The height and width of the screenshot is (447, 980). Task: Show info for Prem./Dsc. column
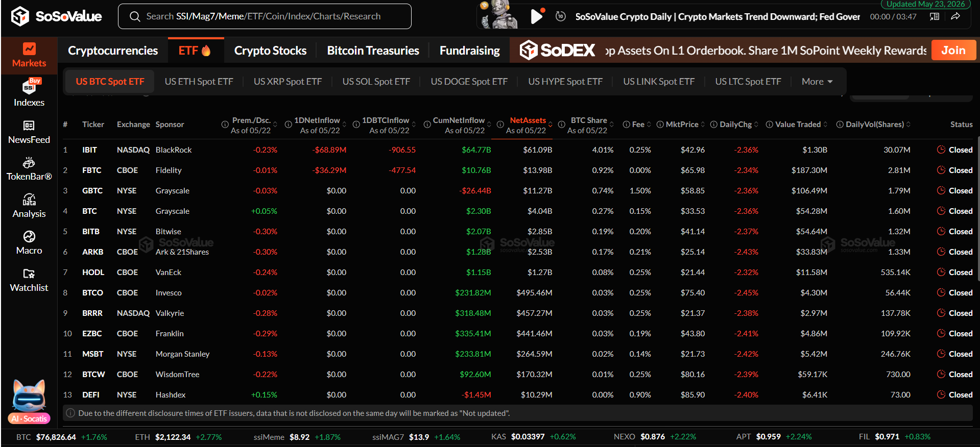click(225, 125)
